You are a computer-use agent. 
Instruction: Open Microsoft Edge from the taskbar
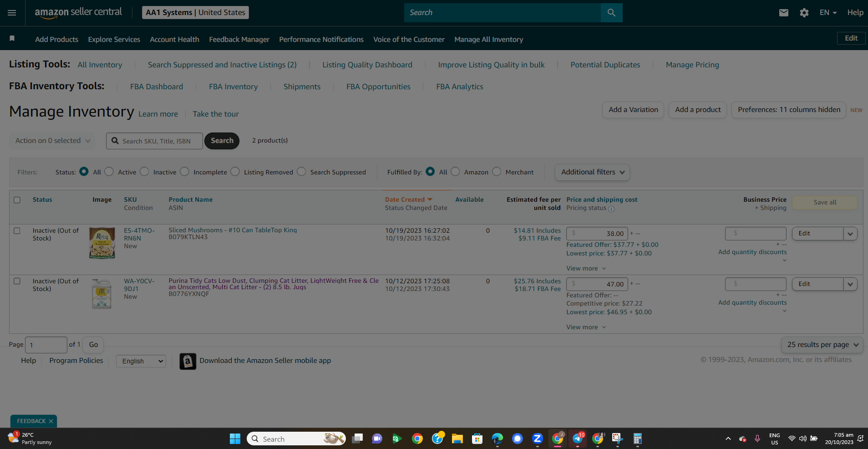[x=497, y=439]
